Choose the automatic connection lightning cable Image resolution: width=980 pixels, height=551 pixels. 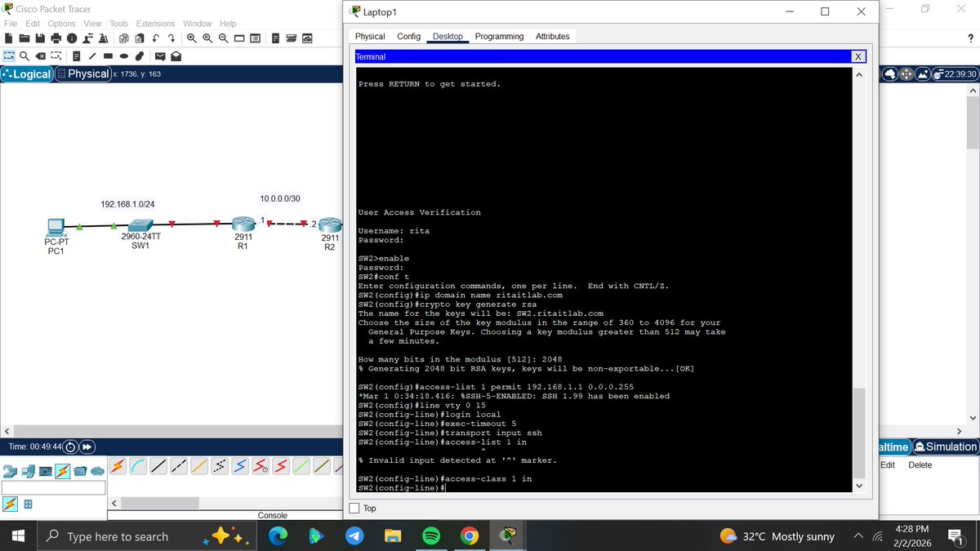click(118, 466)
